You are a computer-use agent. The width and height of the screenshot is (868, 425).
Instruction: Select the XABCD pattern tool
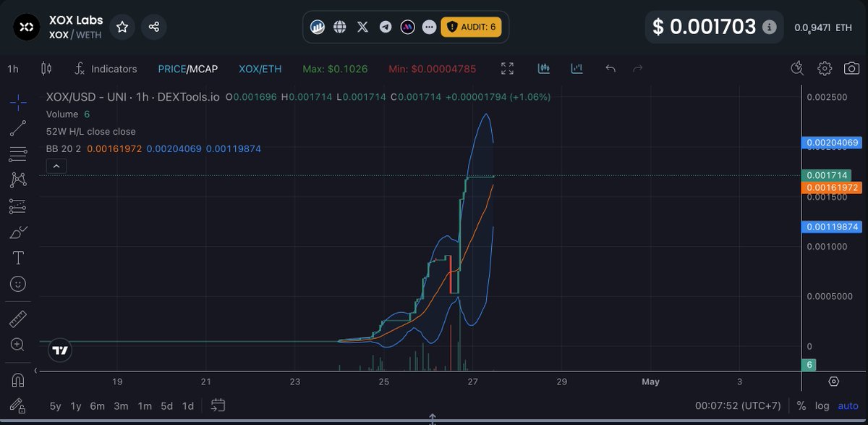point(19,180)
